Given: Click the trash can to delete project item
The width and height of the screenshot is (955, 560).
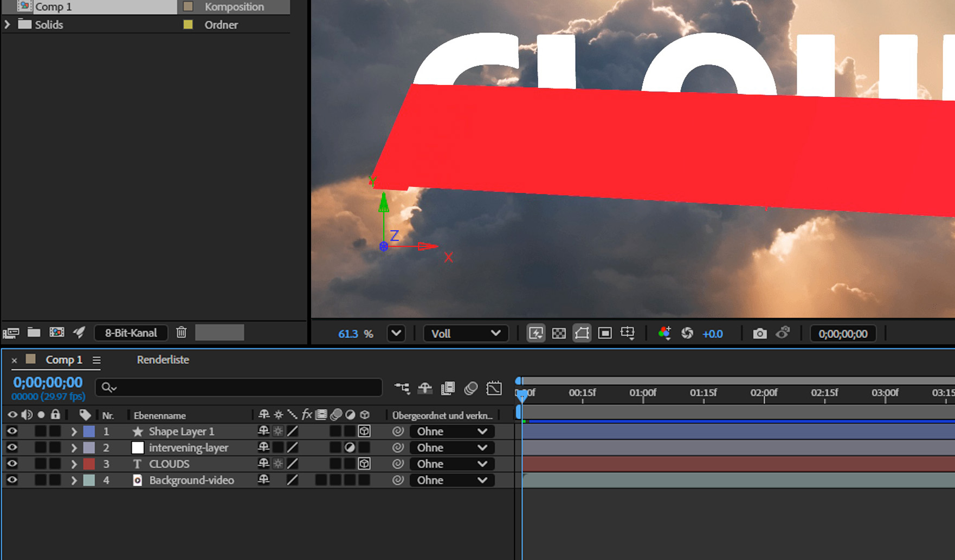Looking at the screenshot, I should tap(181, 332).
